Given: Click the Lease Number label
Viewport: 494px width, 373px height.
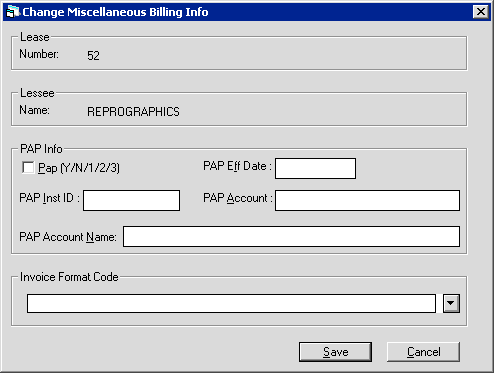Looking at the screenshot, I should pos(39,54).
